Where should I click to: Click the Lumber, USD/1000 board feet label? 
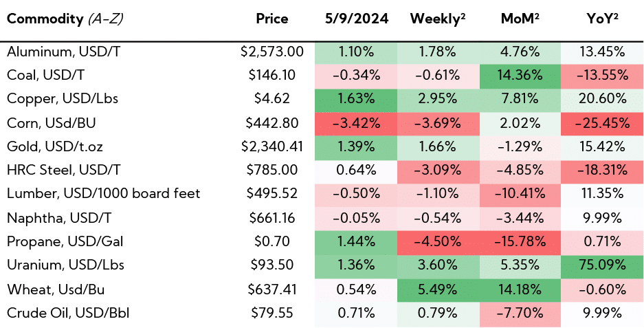point(103,193)
